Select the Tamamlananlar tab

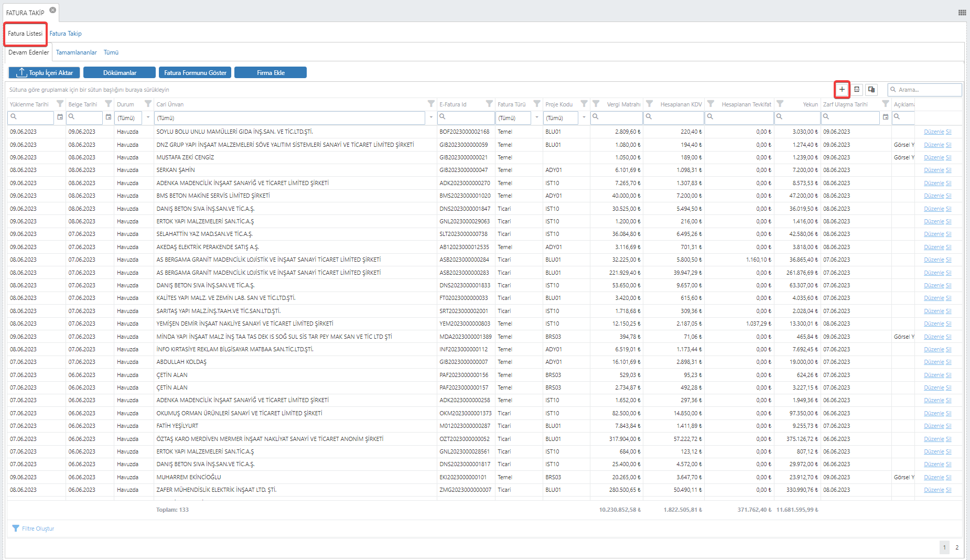(77, 52)
